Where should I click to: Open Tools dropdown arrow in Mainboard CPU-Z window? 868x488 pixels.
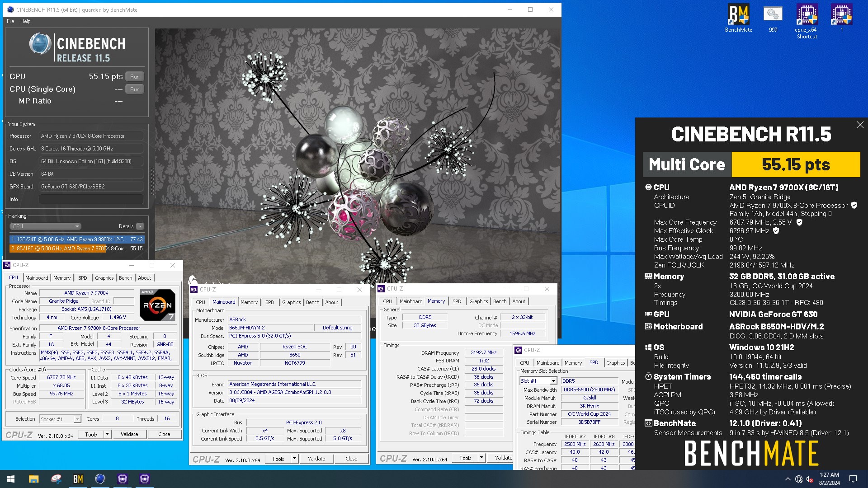coord(294,459)
